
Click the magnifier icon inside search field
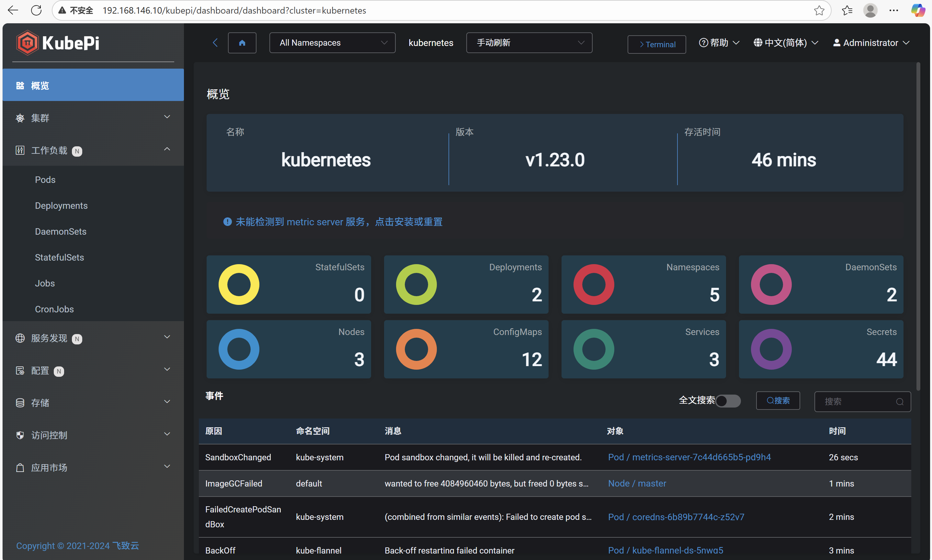point(900,401)
